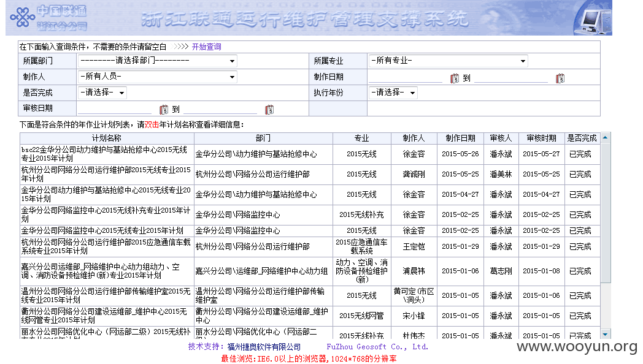Focus the 审核日期 end date field
This screenshot has height=364, width=643.
tap(220, 108)
